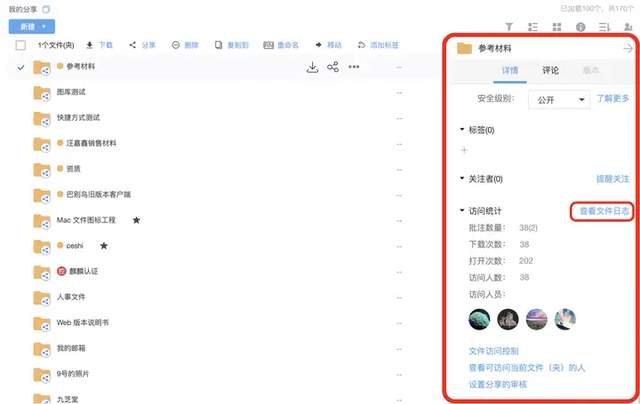Click the 我的分享 breadcrumb title

pyautogui.click(x=23, y=9)
